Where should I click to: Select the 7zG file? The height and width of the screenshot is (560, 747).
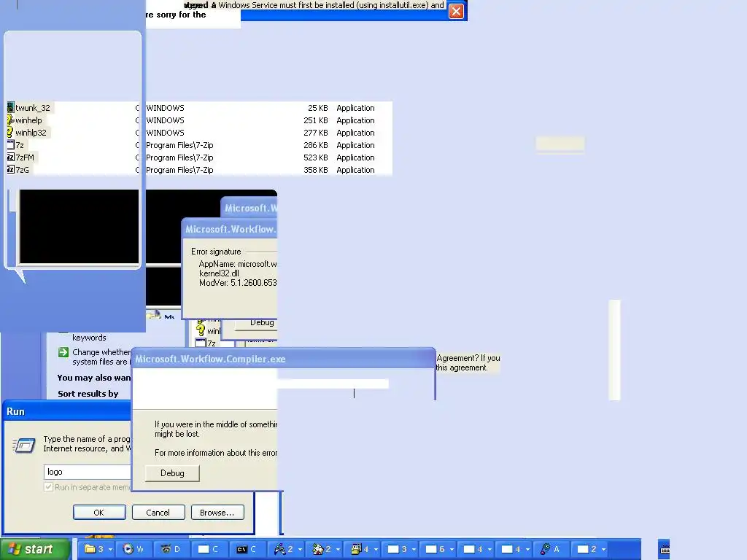pos(23,170)
